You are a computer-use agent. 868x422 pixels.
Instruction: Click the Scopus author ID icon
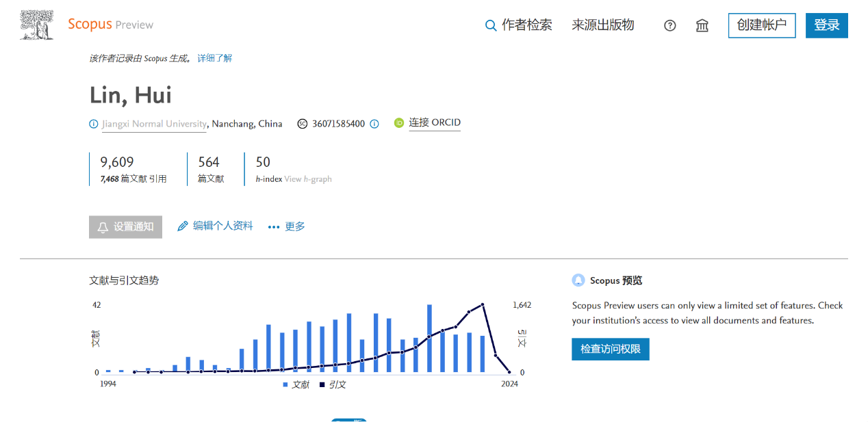click(303, 124)
